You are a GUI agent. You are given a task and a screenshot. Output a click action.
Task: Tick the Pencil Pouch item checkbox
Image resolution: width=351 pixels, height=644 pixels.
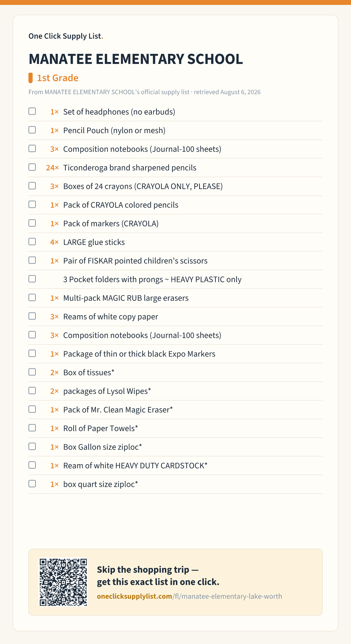coord(32,130)
